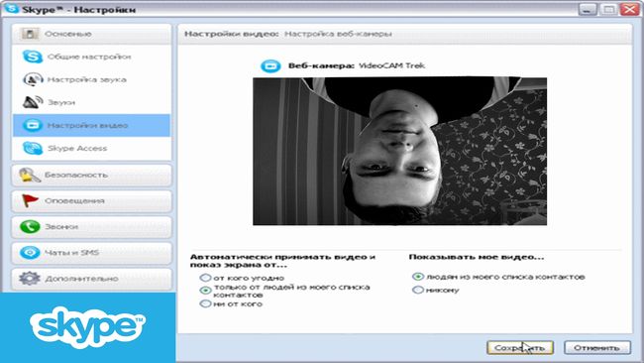The width and height of the screenshot is (644, 363).
Task: Click the Настройка звука headset icon
Action: [x=33, y=79]
